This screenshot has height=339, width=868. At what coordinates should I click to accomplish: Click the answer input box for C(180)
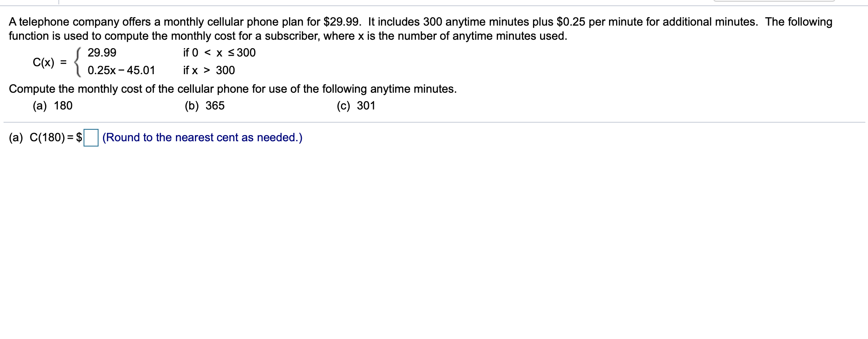pos(91,138)
